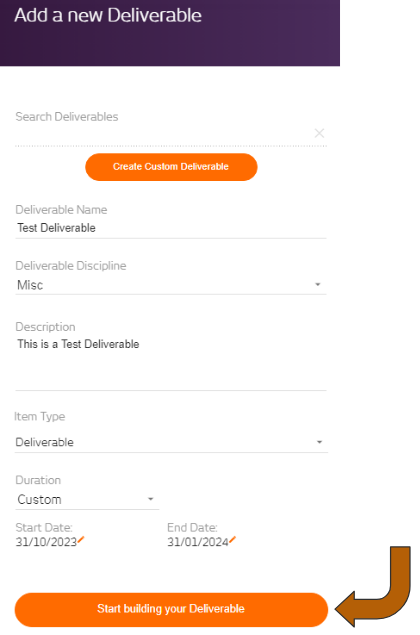Click the Item Type label

coord(40,416)
